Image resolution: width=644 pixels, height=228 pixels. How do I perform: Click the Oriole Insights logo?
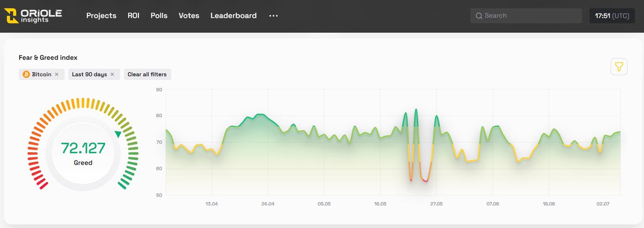33,16
